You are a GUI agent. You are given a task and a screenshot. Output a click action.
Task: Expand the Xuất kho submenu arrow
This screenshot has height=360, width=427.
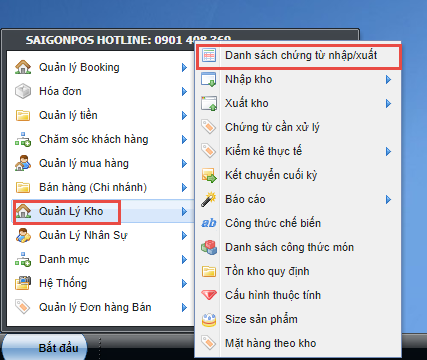388,104
